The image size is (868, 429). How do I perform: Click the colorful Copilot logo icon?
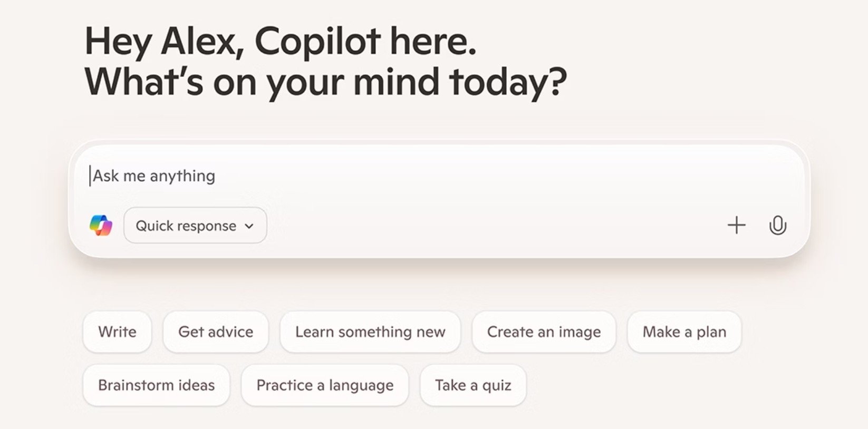(x=101, y=226)
